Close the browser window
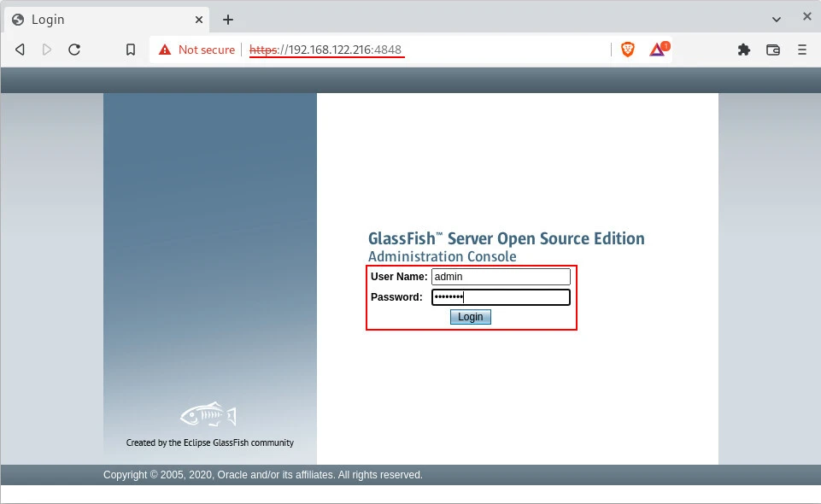Viewport: 821px width, 504px height. coord(806,18)
